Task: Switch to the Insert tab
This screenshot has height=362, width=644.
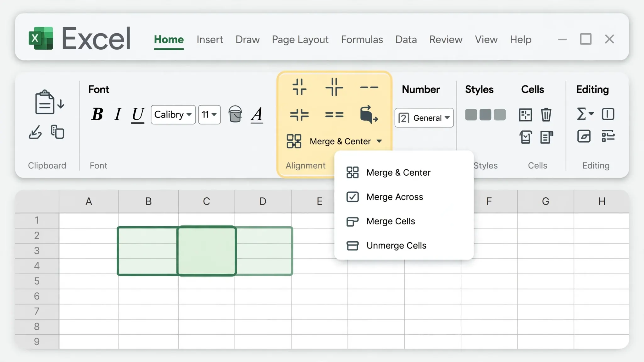Action: (x=210, y=40)
